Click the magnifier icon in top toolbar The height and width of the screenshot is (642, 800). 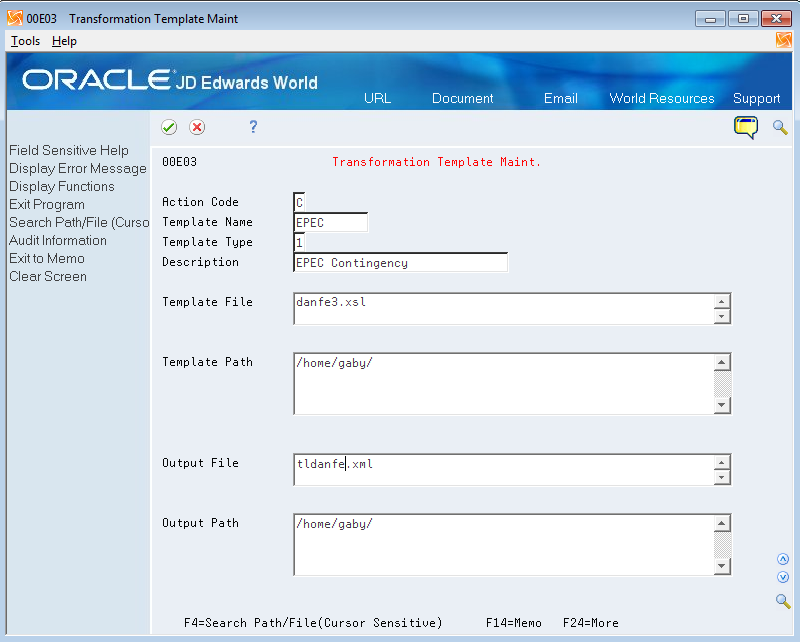point(780,127)
